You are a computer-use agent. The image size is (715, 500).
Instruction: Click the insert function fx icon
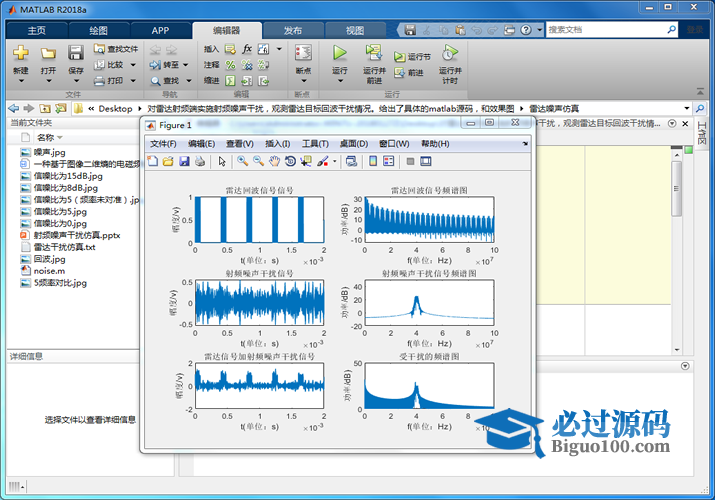pyautogui.click(x=247, y=49)
